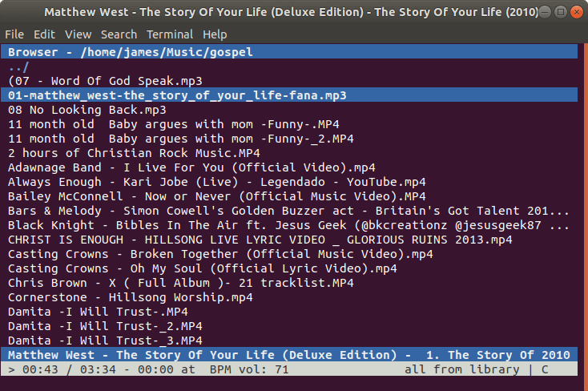Select 'Casting Crowns - Oh My Soul' file

click(203, 268)
